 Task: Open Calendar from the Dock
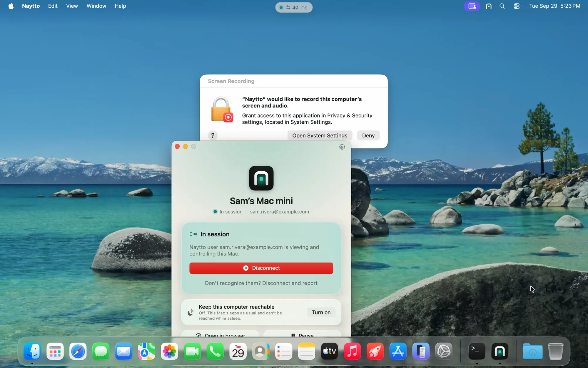(238, 351)
